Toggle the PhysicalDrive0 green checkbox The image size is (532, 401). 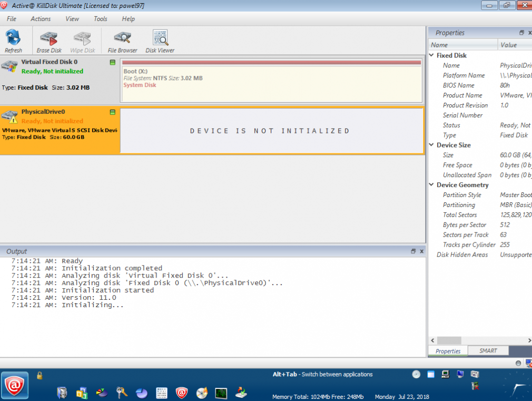pyautogui.click(x=113, y=112)
